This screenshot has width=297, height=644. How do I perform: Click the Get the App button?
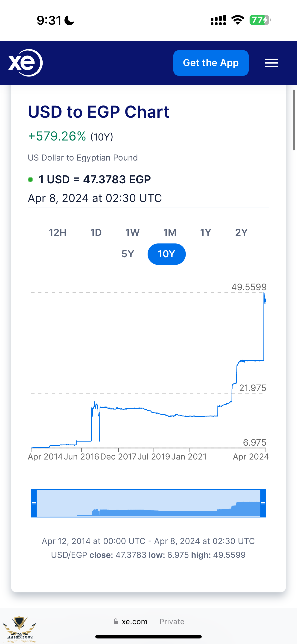tap(211, 63)
